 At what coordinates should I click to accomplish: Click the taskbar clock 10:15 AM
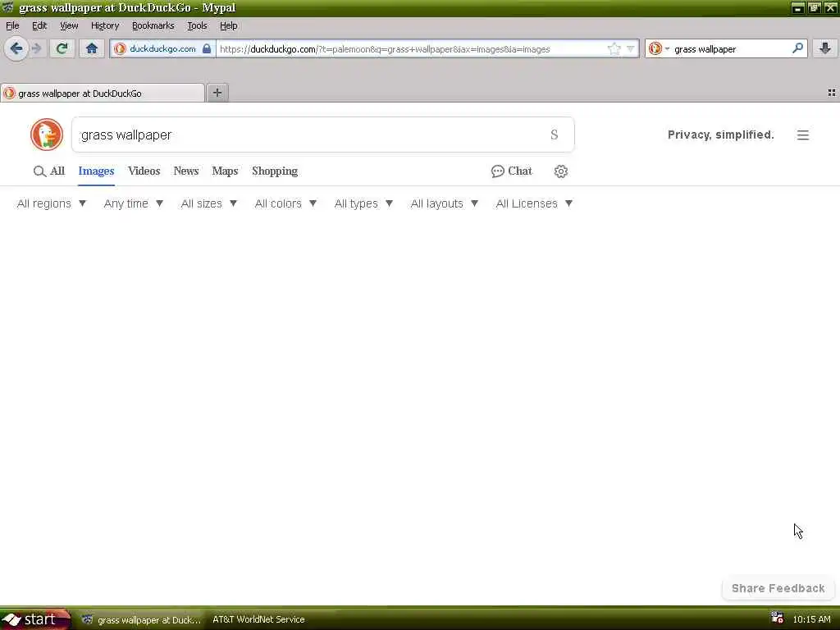(x=811, y=619)
